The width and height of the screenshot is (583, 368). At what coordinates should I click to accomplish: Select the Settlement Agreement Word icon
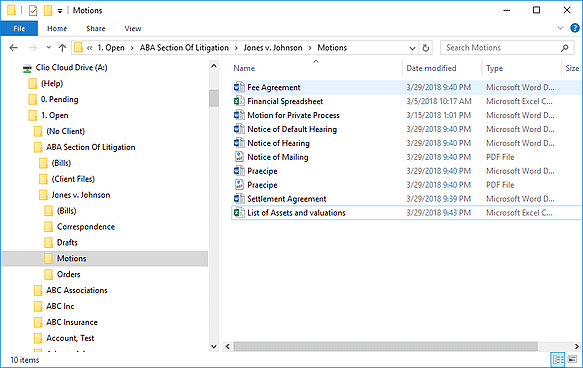(x=239, y=199)
